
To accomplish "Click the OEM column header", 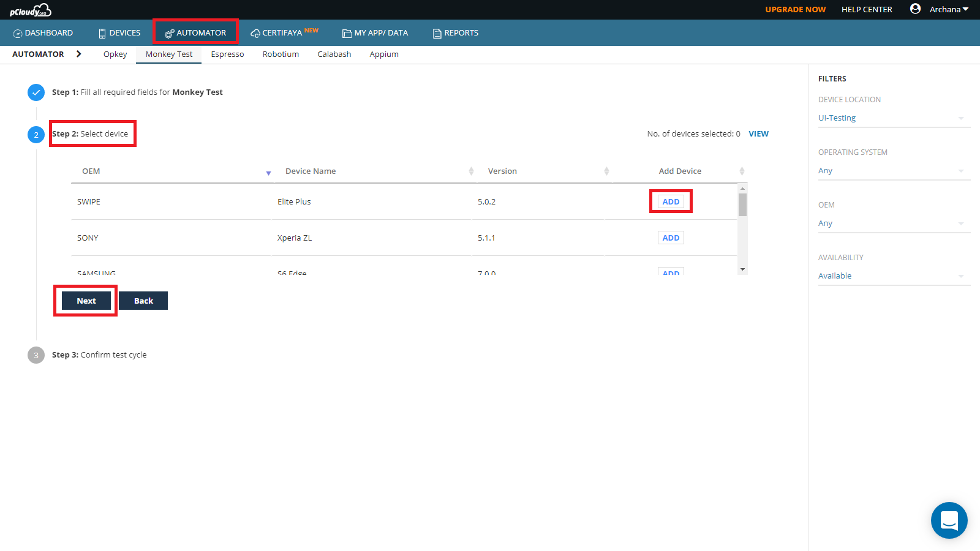I will click(91, 171).
